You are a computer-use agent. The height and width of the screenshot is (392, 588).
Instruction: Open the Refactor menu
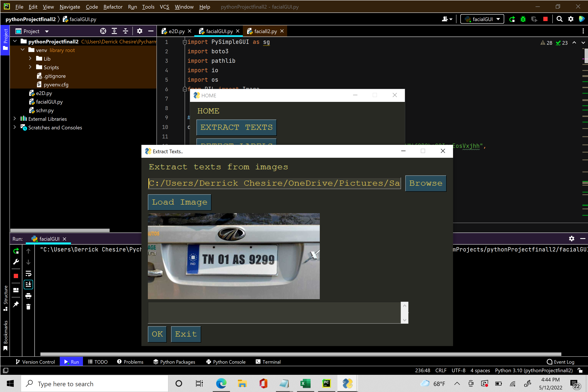113,7
